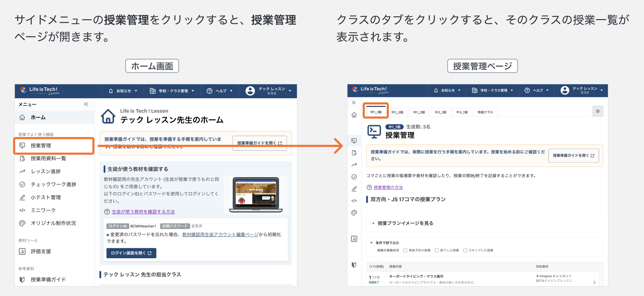
Task: Click the ミニワーク code brackets icon in Home menu
Action: pyautogui.click(x=22, y=210)
